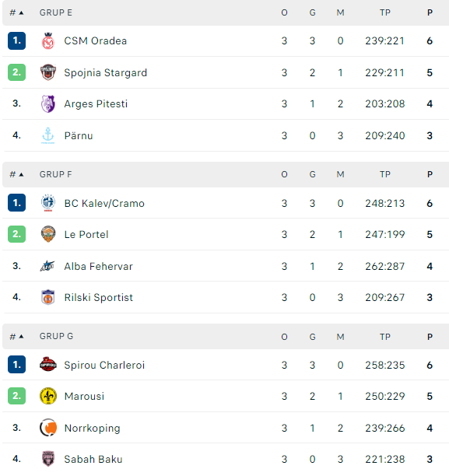
Task: Open Alba Fehervar team page
Action: click(x=98, y=266)
